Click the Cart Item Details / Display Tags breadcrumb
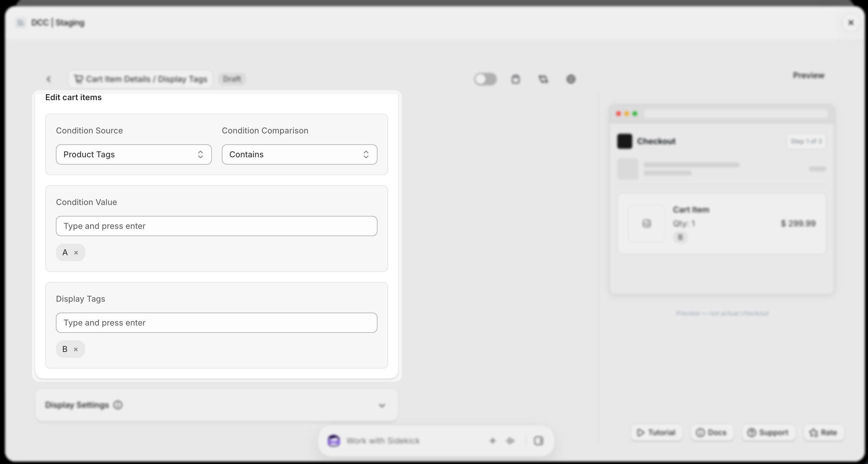 (x=140, y=79)
